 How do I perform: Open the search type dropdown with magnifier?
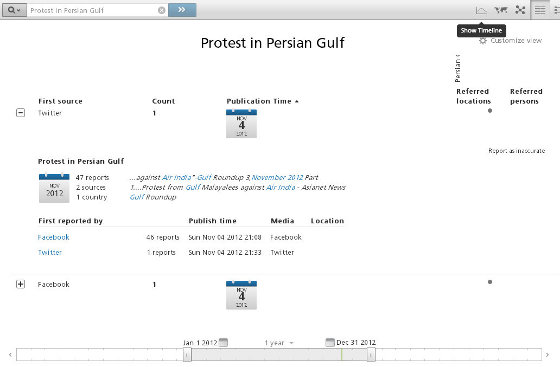pyautogui.click(x=14, y=10)
